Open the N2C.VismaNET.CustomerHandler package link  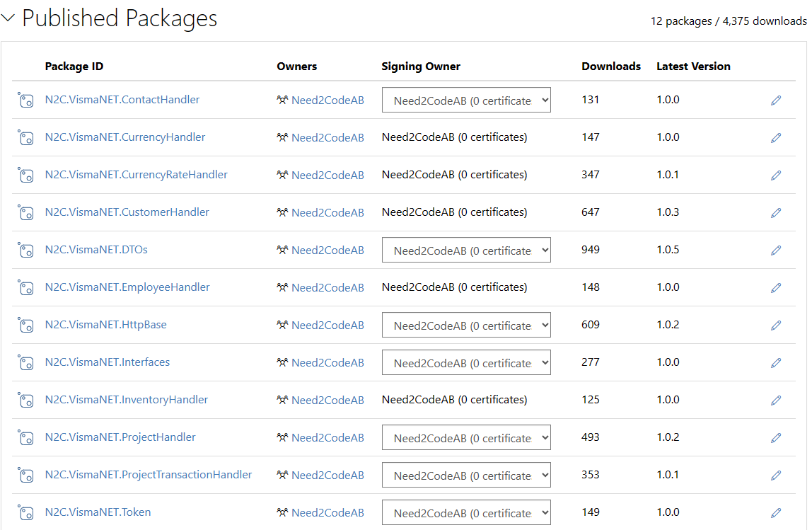click(127, 212)
